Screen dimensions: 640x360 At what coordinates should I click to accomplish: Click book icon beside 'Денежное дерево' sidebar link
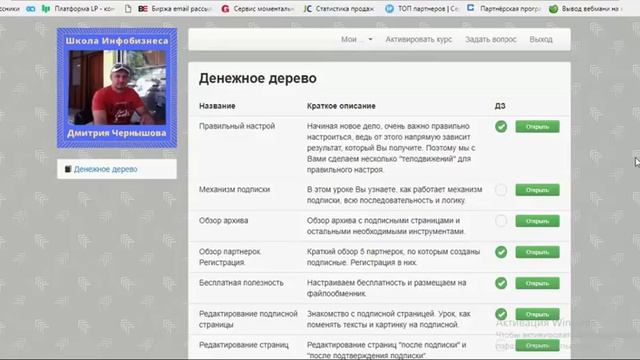click(68, 169)
